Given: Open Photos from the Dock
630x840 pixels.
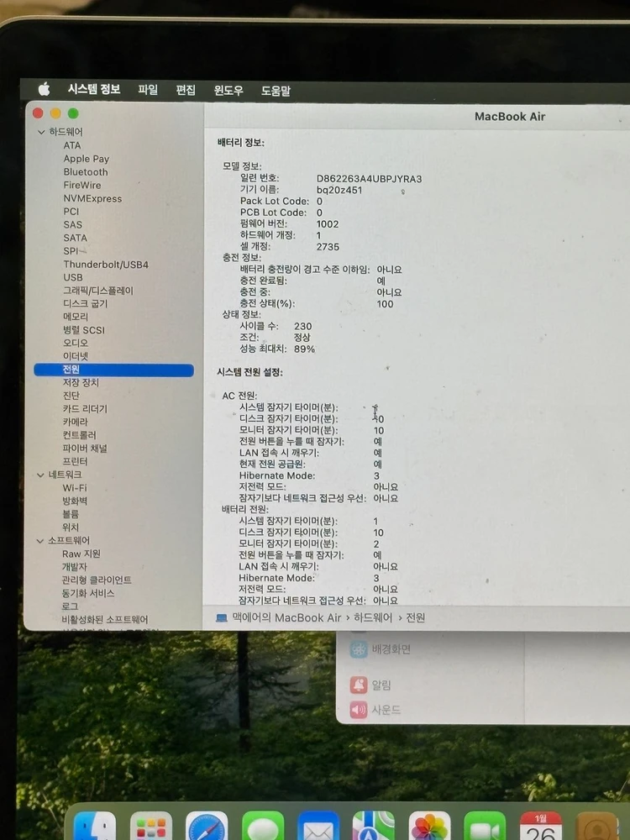Looking at the screenshot, I should [x=429, y=827].
